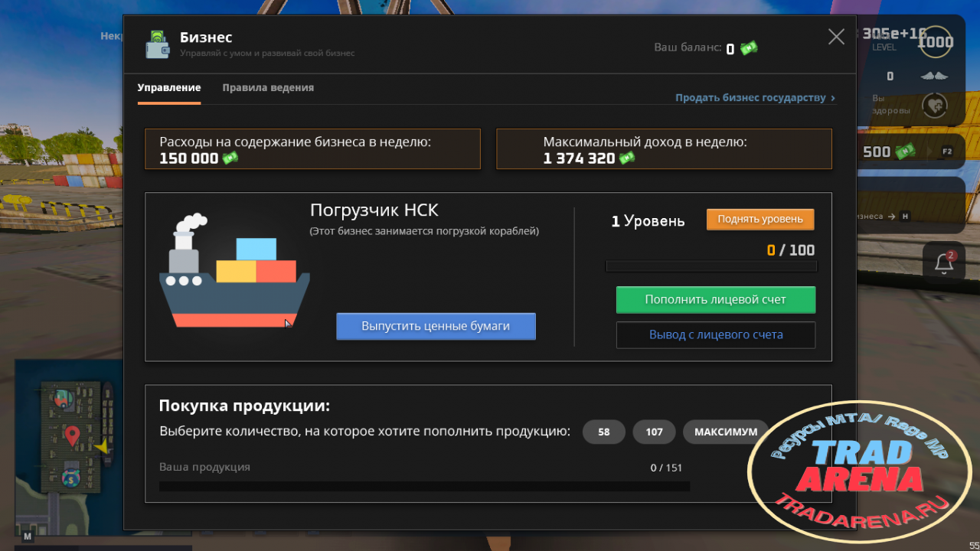This screenshot has height=551, width=980.
Task: Click Поднять уровень button
Action: click(760, 219)
